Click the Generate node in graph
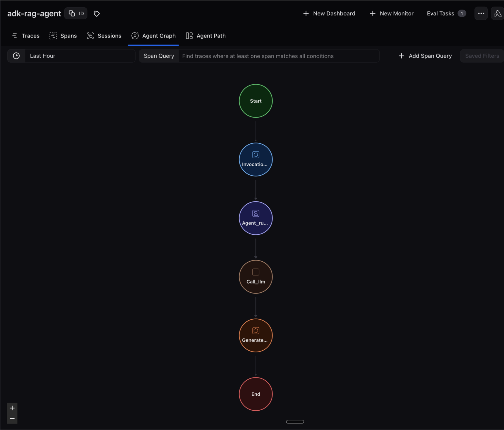Image resolution: width=504 pixels, height=430 pixels. [256, 335]
